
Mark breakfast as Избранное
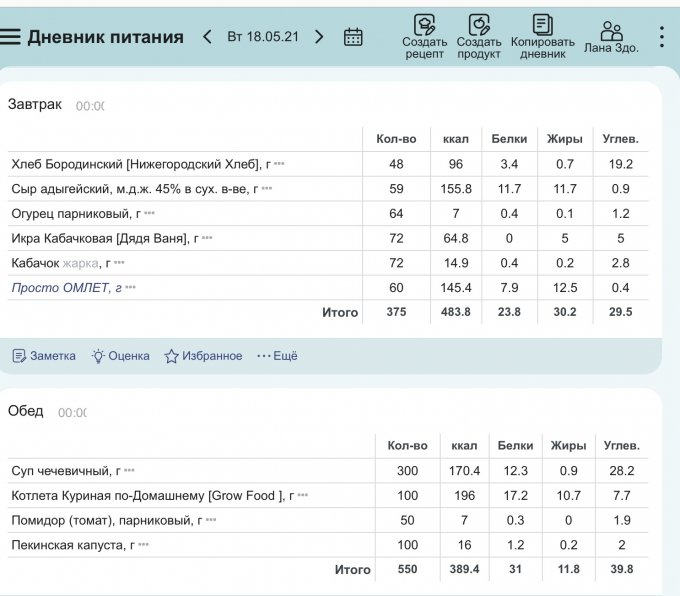tap(203, 356)
